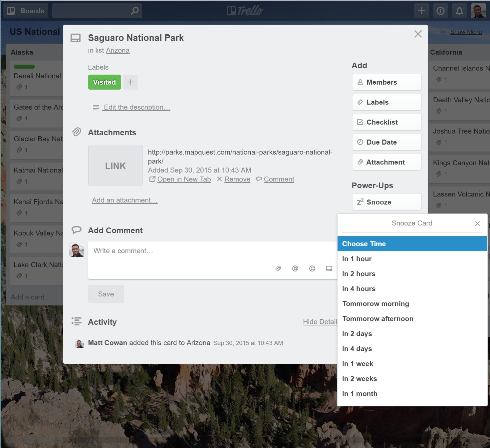Click the mention @ icon in comment box
The height and width of the screenshot is (448, 490).
tap(295, 268)
